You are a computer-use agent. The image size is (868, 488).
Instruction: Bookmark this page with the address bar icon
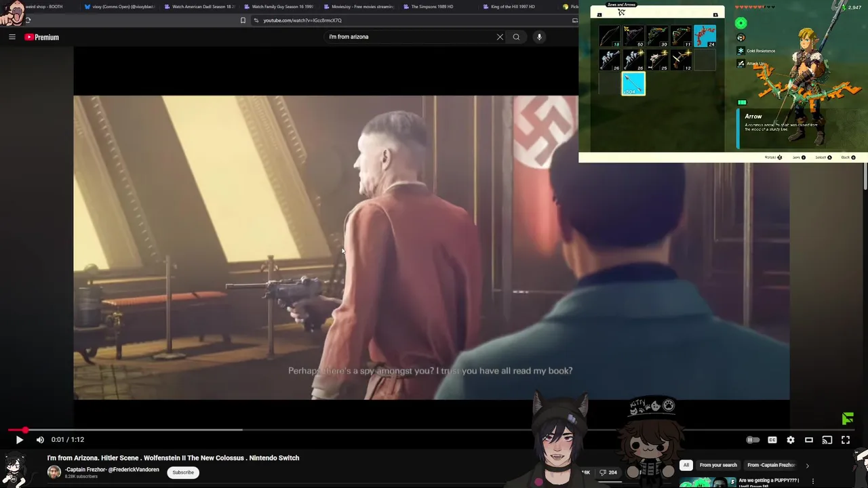pyautogui.click(x=243, y=20)
